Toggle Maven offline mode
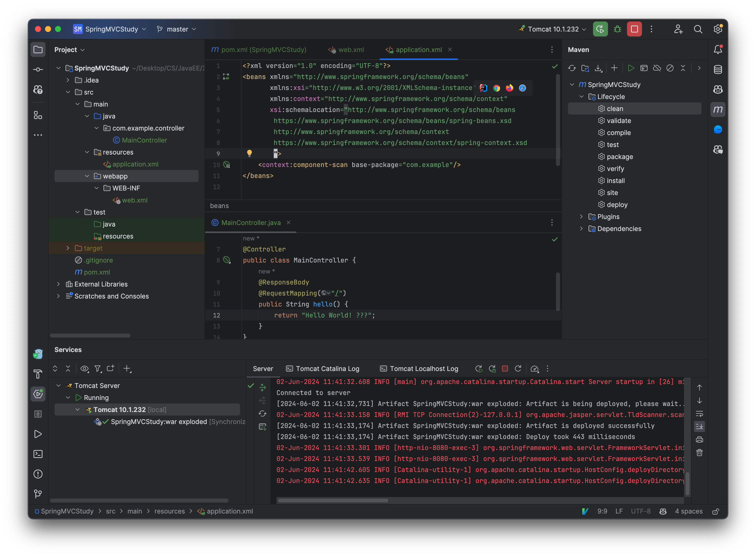The height and width of the screenshot is (556, 756). 657,68
